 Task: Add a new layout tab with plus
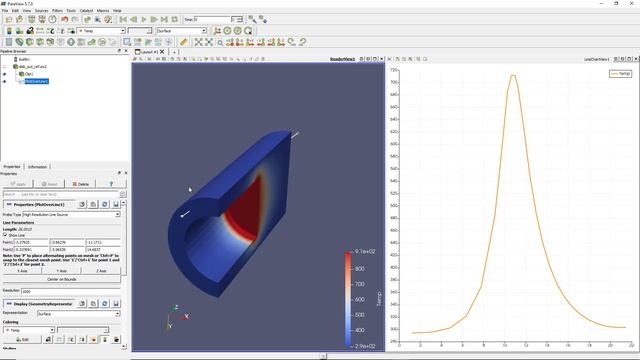(x=174, y=52)
